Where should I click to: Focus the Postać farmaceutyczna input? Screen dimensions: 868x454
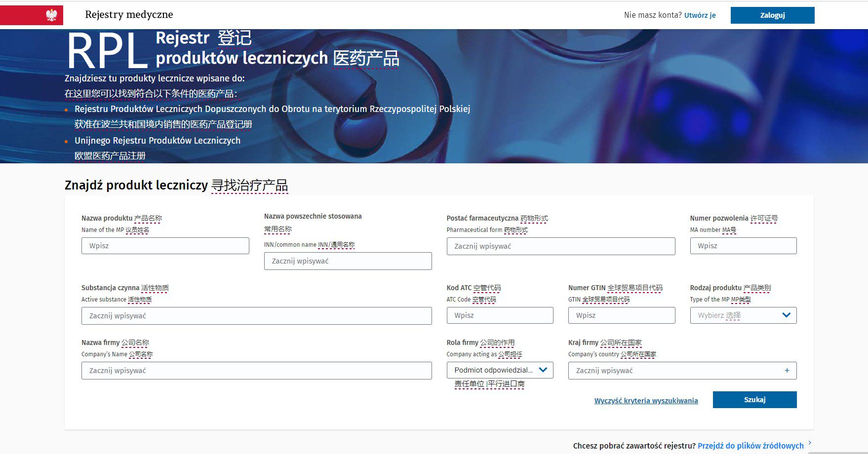(x=561, y=246)
